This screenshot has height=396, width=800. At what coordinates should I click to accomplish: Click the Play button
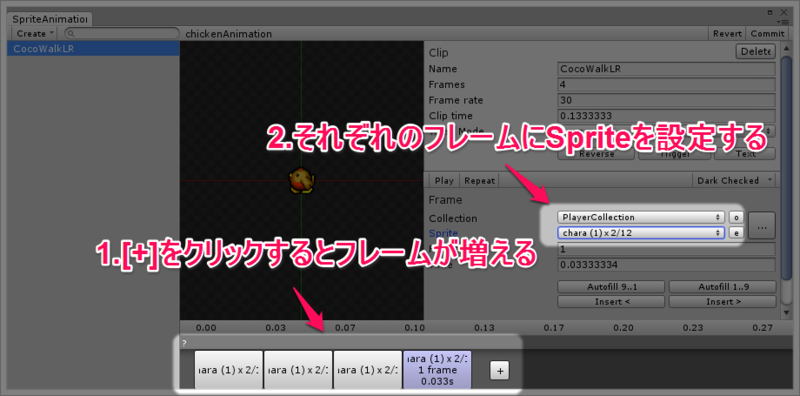[x=444, y=181]
